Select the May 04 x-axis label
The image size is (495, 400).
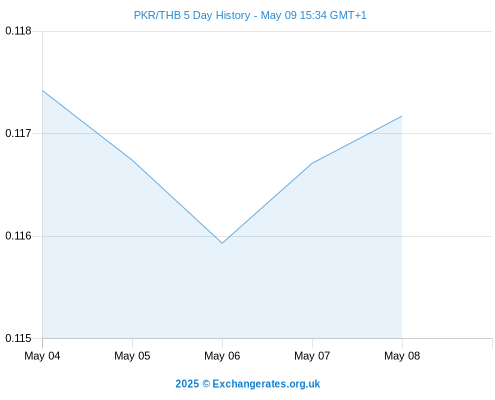(x=42, y=356)
